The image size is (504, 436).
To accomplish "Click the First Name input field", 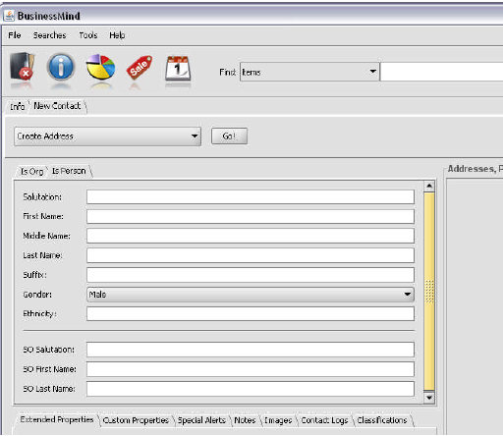I will [x=251, y=216].
